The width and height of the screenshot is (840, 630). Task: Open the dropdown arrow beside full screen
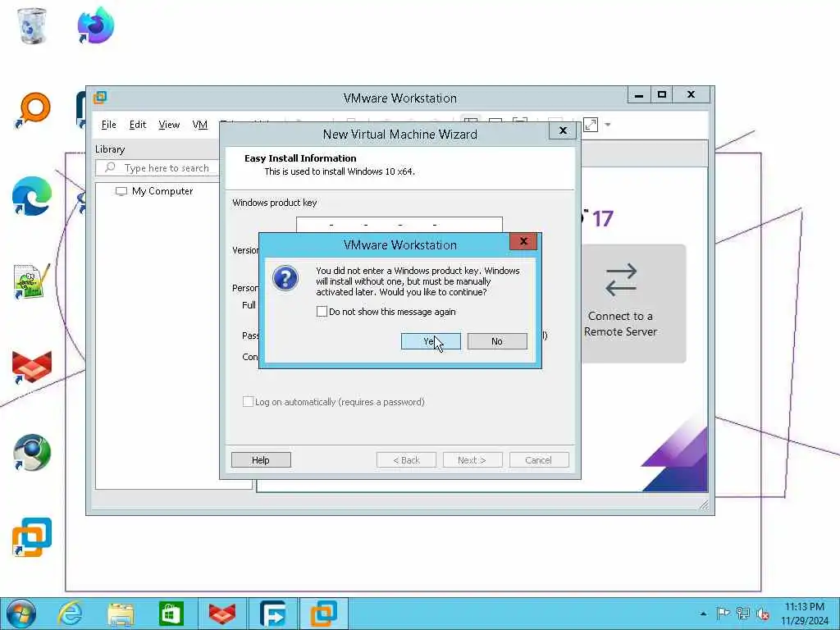(608, 125)
